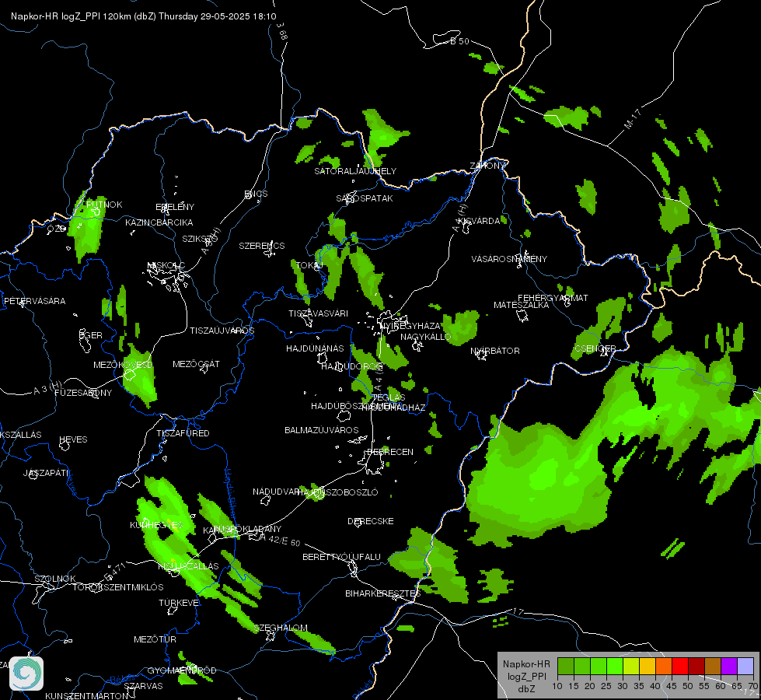This screenshot has height=700, width=761.
Task: Click the VASAROSNAMENY town label
Action: [x=509, y=259]
